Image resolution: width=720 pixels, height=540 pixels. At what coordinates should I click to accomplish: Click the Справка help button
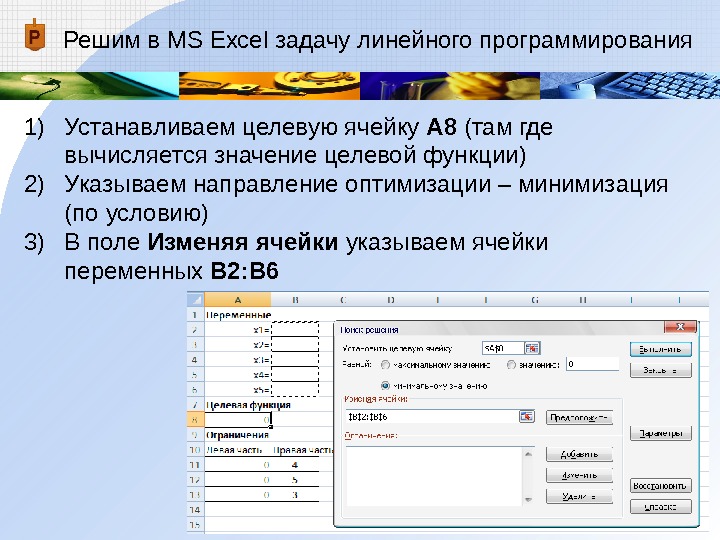pyautogui.click(x=660, y=507)
